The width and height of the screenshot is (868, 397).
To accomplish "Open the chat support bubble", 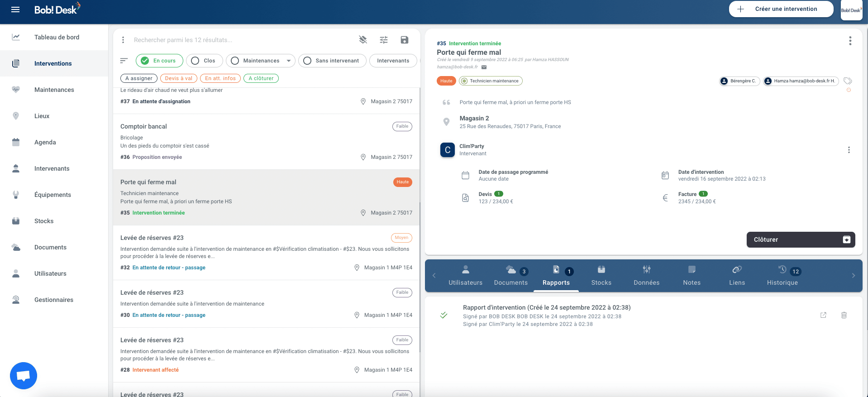I will pos(24,376).
